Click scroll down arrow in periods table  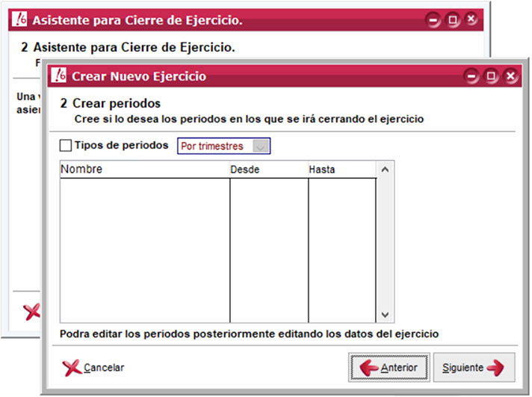385,315
